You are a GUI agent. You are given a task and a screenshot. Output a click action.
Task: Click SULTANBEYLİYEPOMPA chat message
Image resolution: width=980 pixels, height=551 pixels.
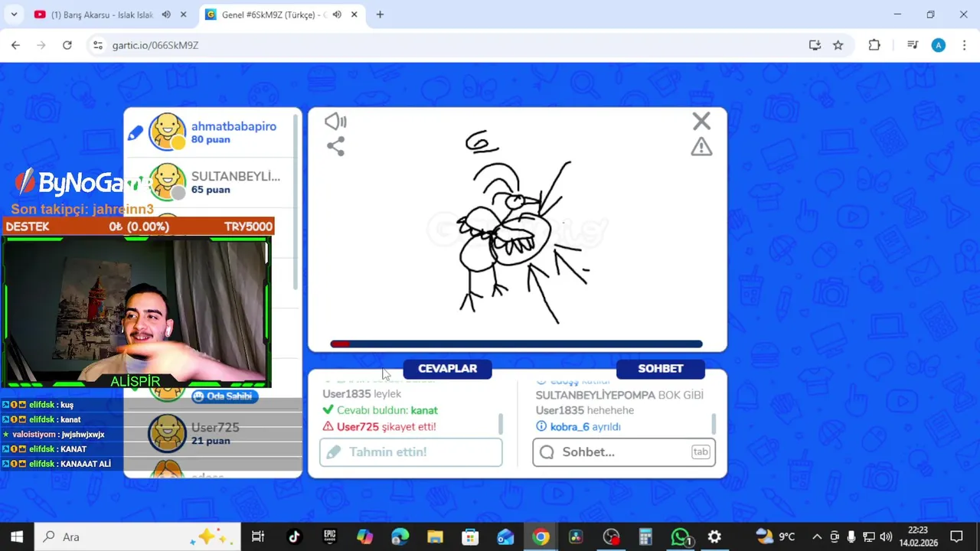[x=619, y=395]
